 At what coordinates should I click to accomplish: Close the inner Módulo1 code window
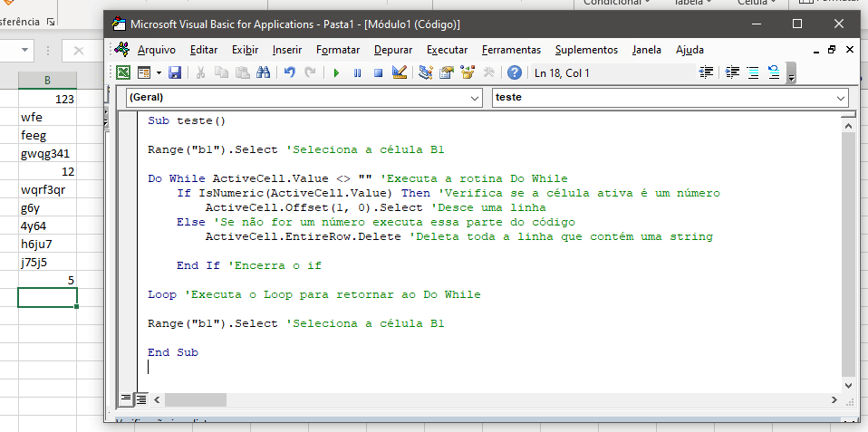pyautogui.click(x=850, y=50)
